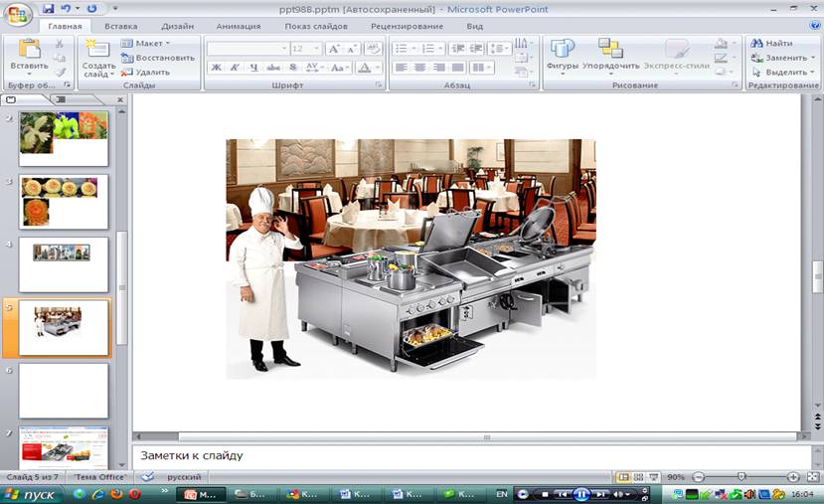Click the Office button logo
Image resolution: width=824 pixels, height=504 pixels.
coord(19,15)
